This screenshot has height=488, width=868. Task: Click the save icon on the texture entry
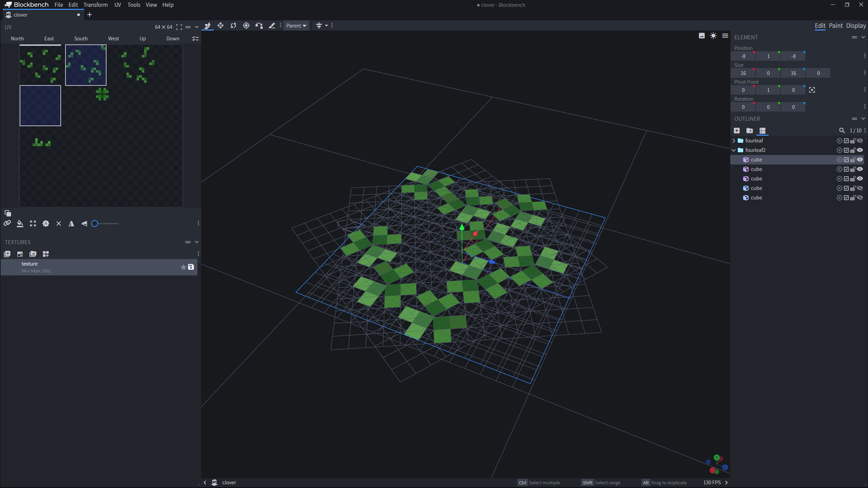coord(191,267)
